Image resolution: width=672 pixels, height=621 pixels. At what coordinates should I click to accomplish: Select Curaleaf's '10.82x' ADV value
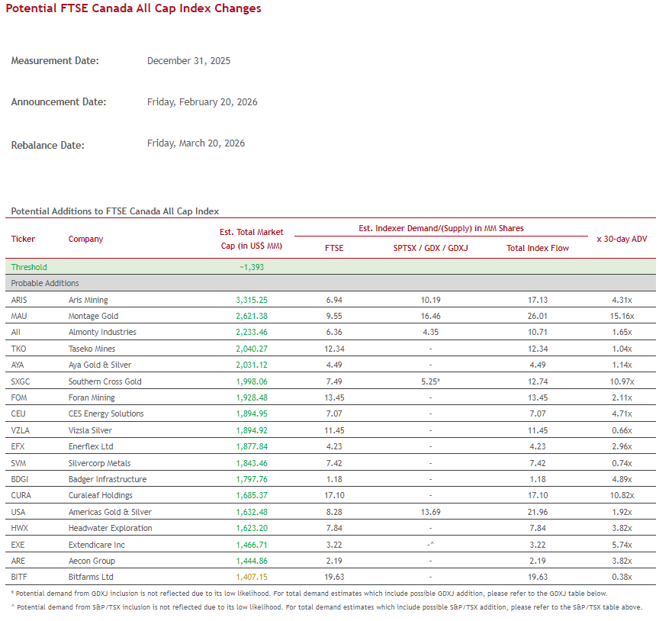point(622,495)
